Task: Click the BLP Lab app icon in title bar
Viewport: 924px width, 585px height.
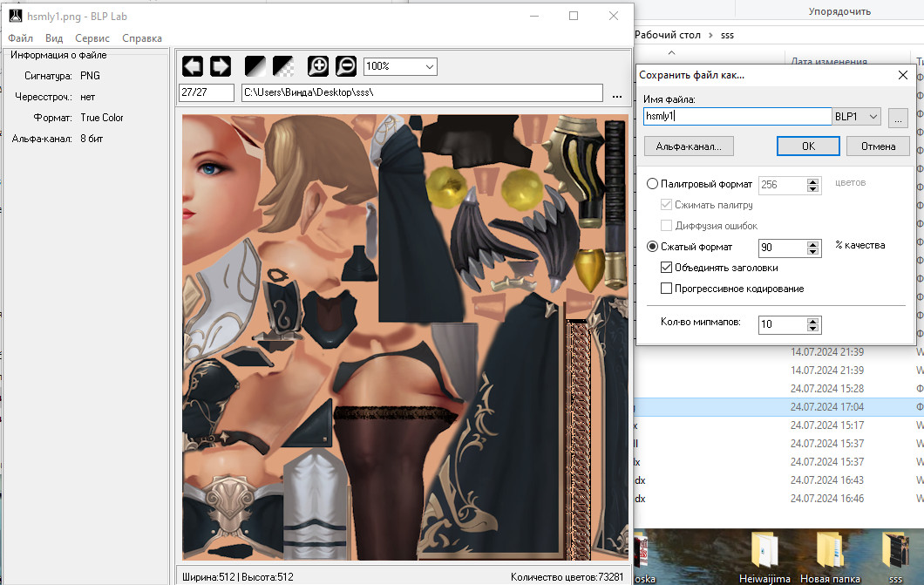Action: coord(16,16)
